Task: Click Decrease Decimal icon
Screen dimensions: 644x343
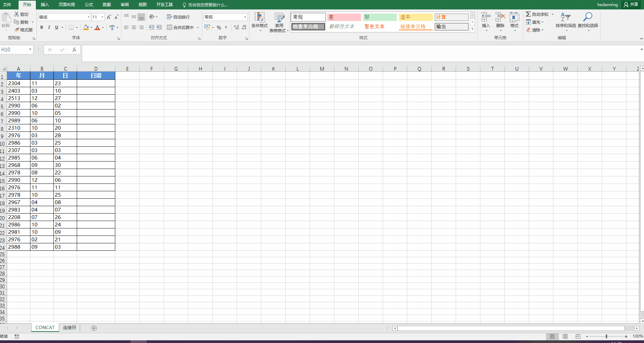Action: 244,27
